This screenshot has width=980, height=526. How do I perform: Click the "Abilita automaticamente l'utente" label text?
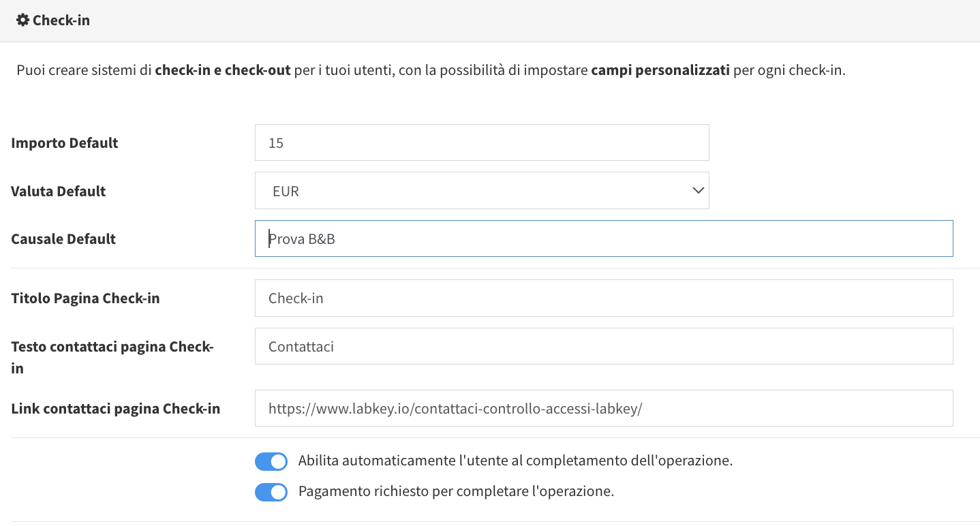point(515,461)
